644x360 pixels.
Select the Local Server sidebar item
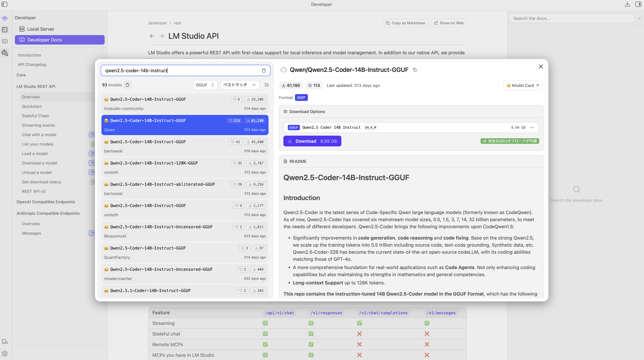(x=41, y=29)
